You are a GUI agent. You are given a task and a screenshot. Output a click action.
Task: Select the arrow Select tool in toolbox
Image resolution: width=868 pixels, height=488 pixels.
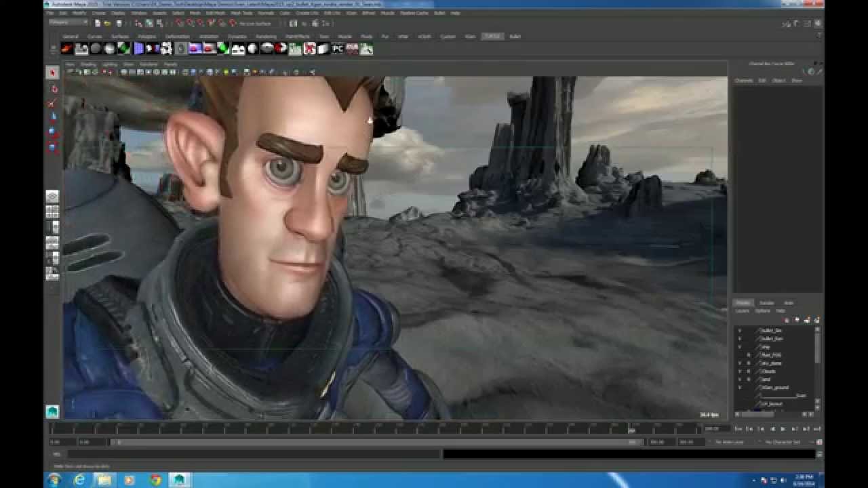pyautogui.click(x=52, y=73)
